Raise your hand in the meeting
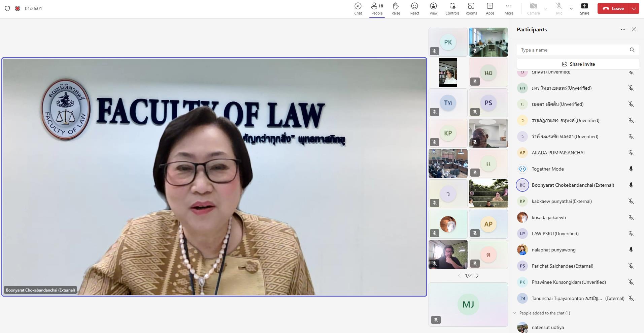Viewport: 644px width, 333px height. (396, 9)
